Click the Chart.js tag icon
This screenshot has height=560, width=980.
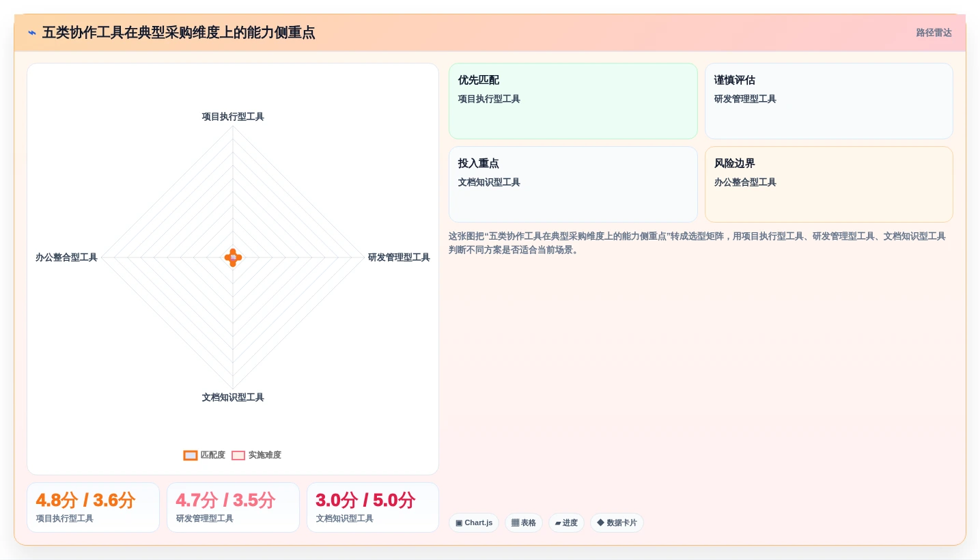(x=459, y=523)
